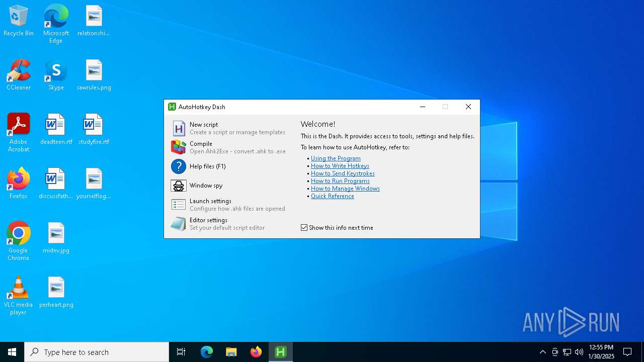
Task: Click Editor settings entry text
Action: click(x=208, y=220)
